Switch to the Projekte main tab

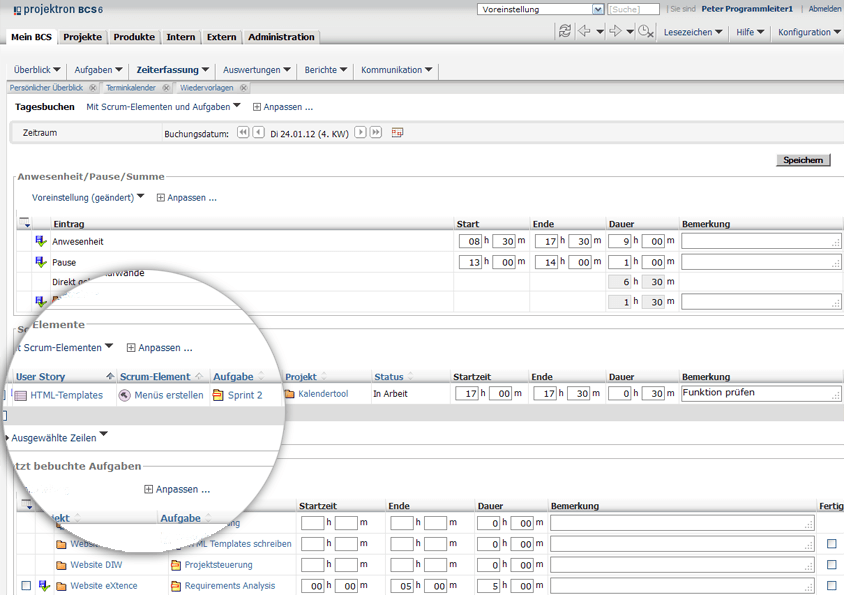click(82, 37)
